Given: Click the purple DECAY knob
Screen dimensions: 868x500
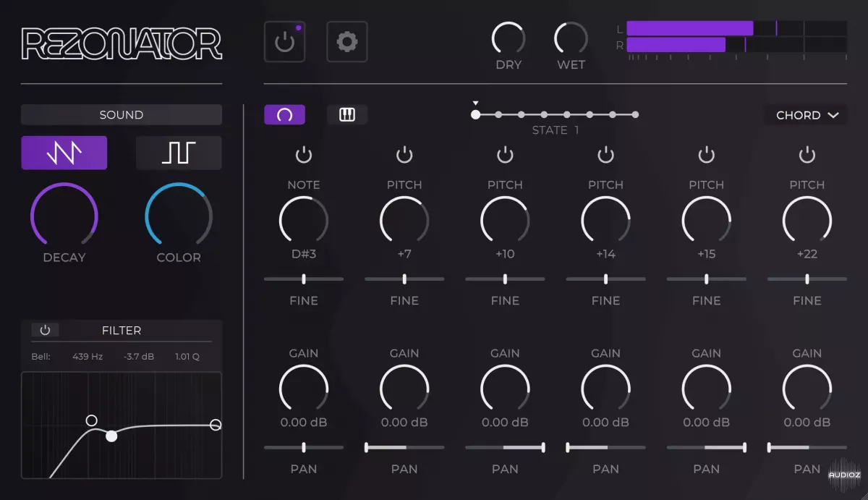Looking at the screenshot, I should pos(64,216).
